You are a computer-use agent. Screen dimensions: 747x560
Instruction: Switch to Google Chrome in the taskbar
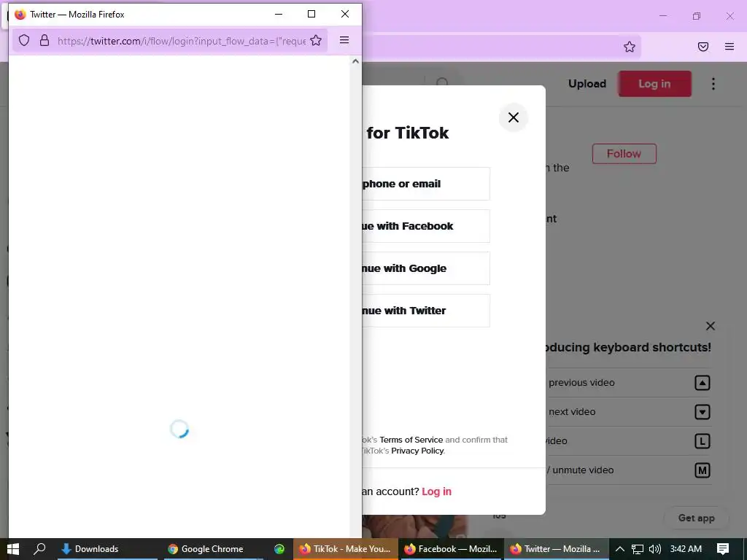coord(212,549)
